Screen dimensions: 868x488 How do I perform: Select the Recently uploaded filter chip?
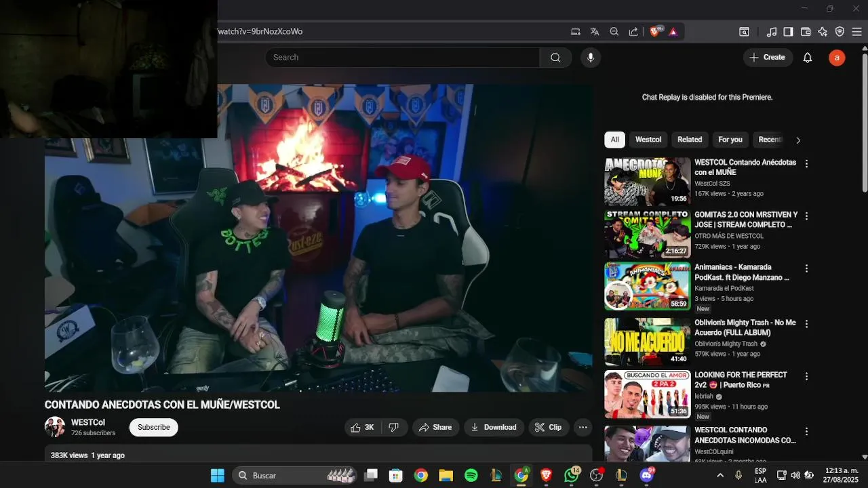coord(770,140)
